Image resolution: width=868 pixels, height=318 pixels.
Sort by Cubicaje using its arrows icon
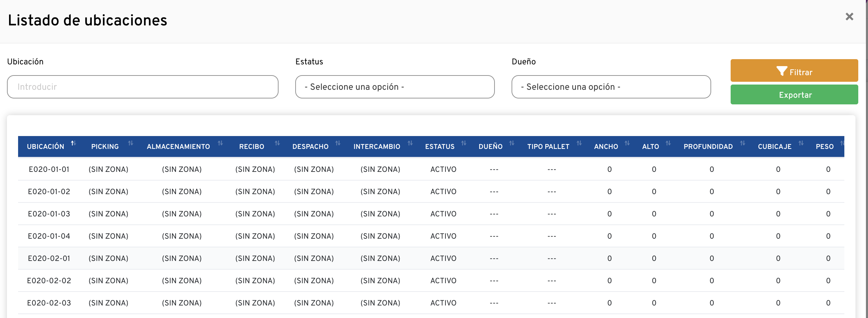coord(801,143)
